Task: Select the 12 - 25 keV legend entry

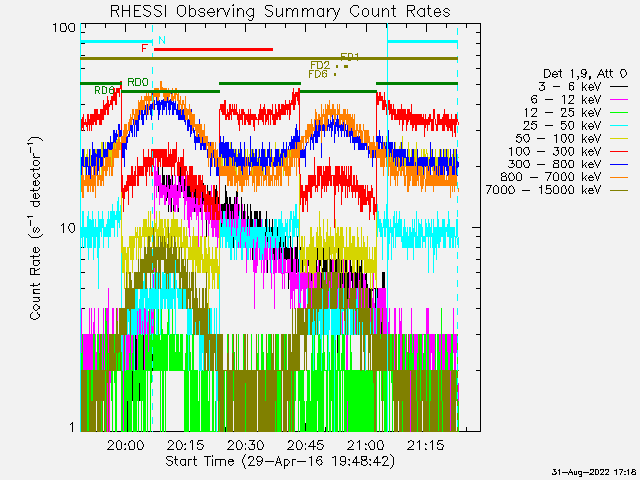Action: [576, 112]
